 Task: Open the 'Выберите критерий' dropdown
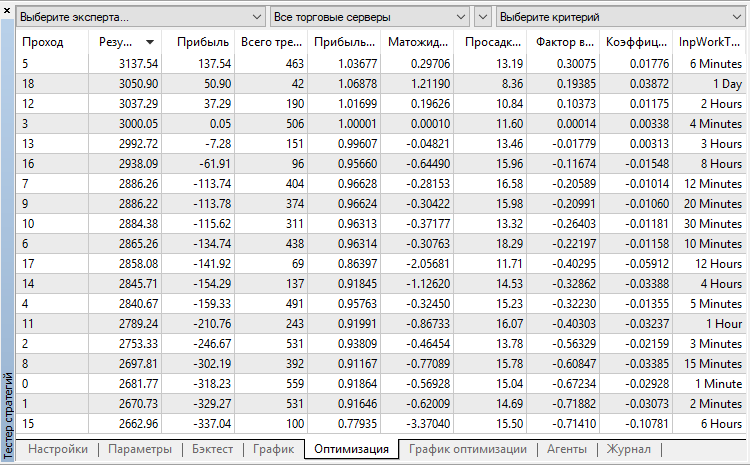click(x=618, y=18)
